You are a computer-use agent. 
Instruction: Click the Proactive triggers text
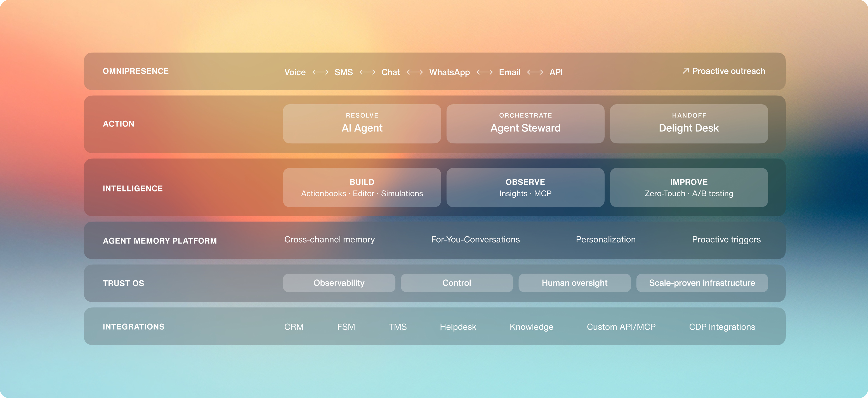tap(726, 240)
